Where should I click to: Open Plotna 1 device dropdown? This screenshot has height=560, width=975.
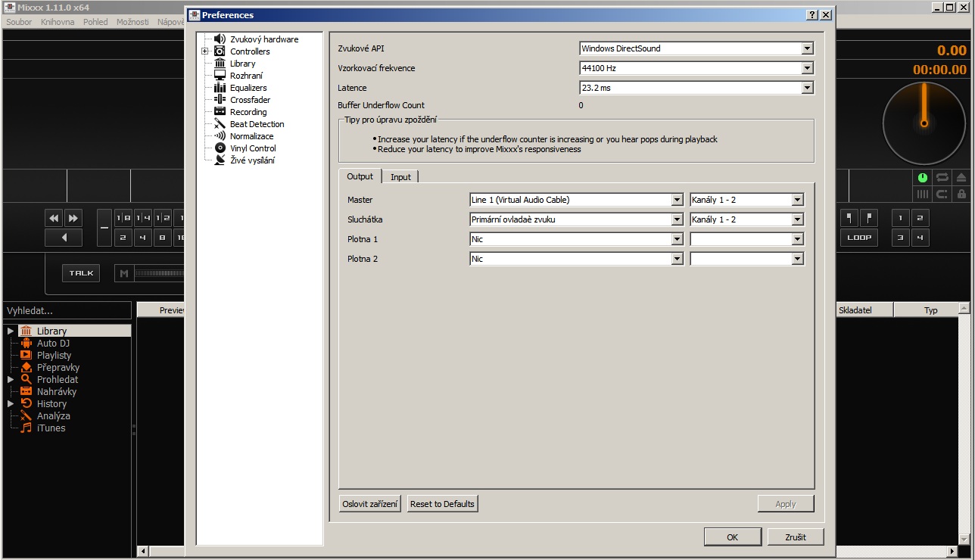[577, 239]
